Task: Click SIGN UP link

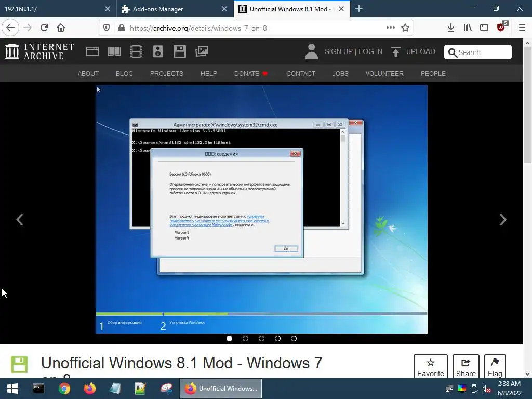Action: click(x=339, y=51)
